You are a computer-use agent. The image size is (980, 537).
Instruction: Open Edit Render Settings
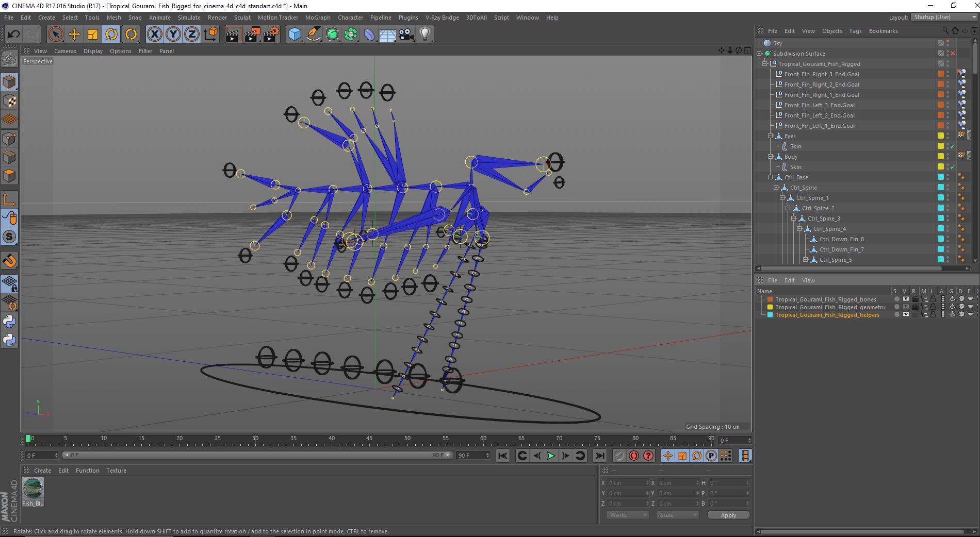pyautogui.click(x=271, y=35)
